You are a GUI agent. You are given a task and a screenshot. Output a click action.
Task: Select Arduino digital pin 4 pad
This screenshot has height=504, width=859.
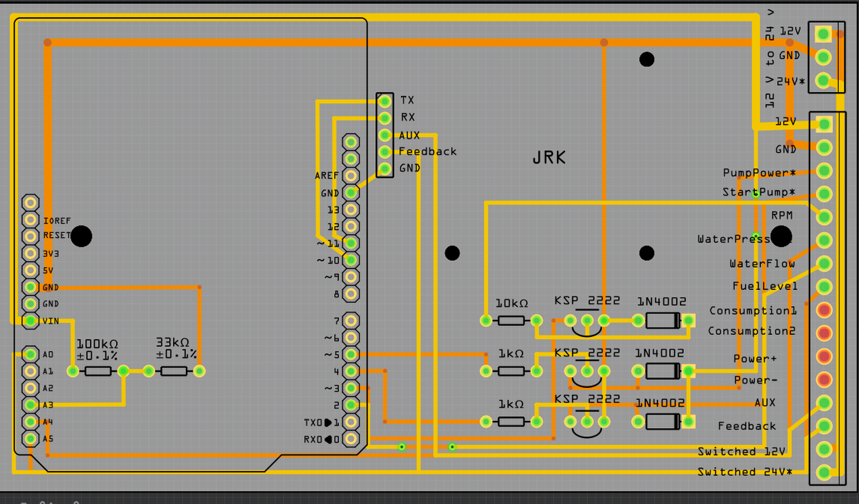350,371
